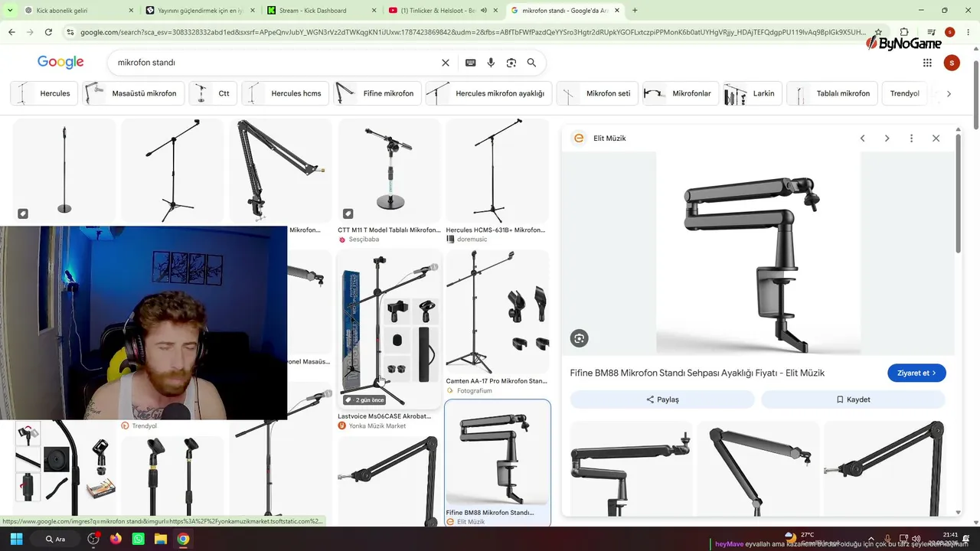
Task: Close the Stream - Kick Dashboard tab
Action: tap(374, 11)
